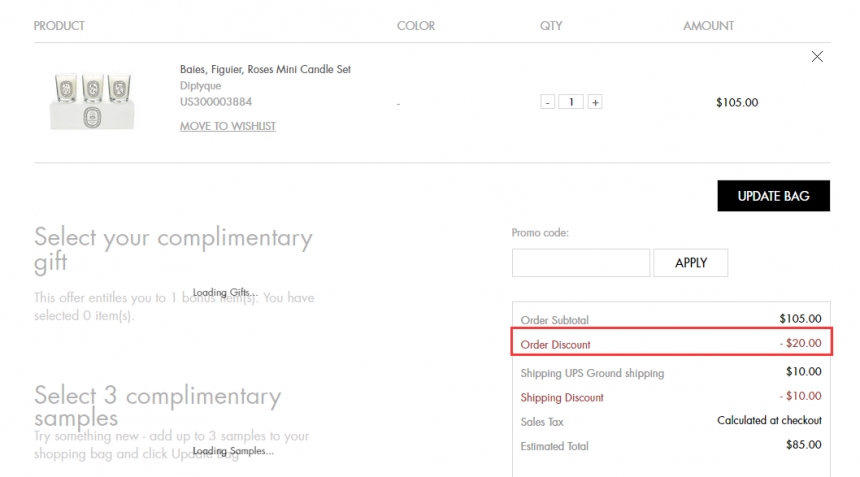Click the Estimated Total $85.00 amount
The width and height of the screenshot is (860, 477).
point(803,445)
